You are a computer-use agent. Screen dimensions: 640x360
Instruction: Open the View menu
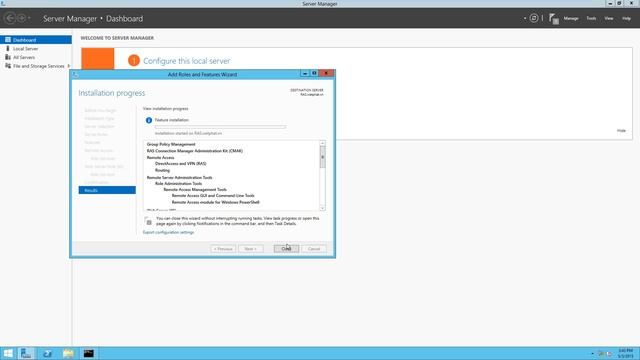point(609,18)
